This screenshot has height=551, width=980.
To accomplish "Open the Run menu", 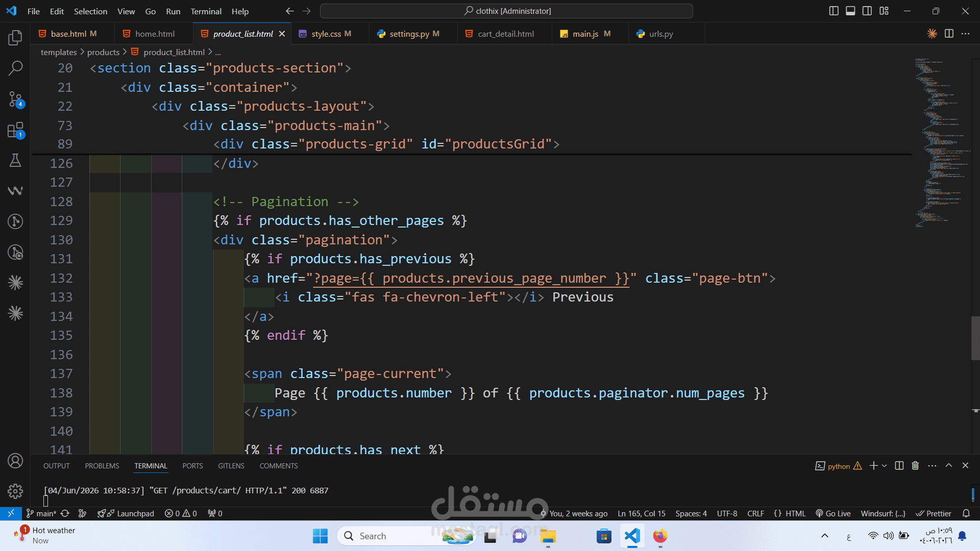I will [x=173, y=11].
